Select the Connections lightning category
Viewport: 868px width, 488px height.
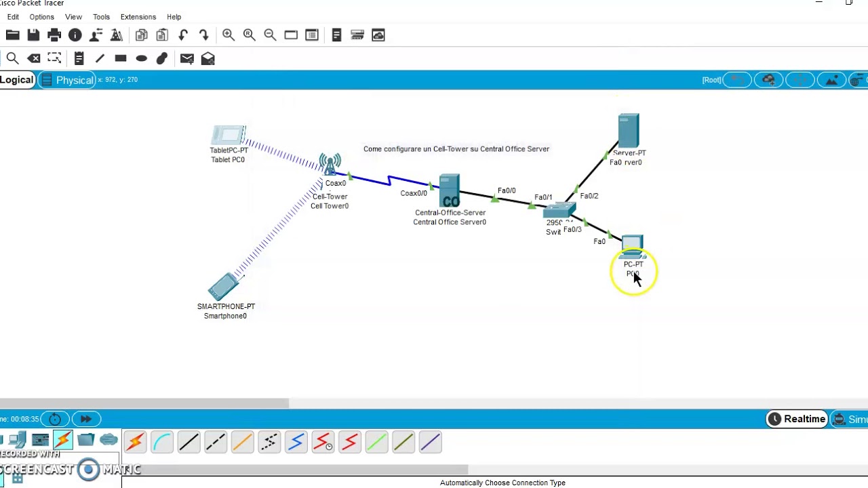tap(63, 441)
